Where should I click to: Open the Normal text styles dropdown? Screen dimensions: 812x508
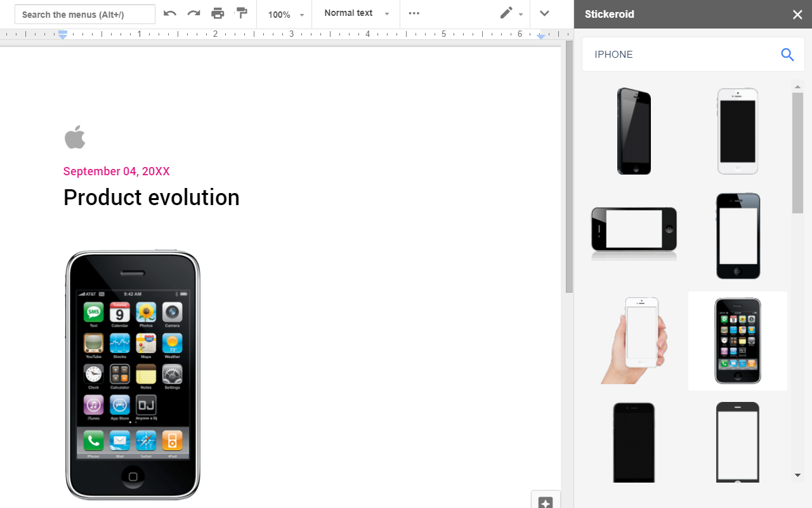pyautogui.click(x=355, y=13)
